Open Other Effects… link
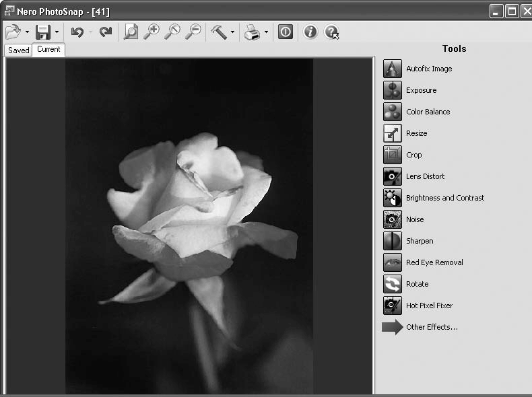Screen dimensions: 532x397 point(432,327)
